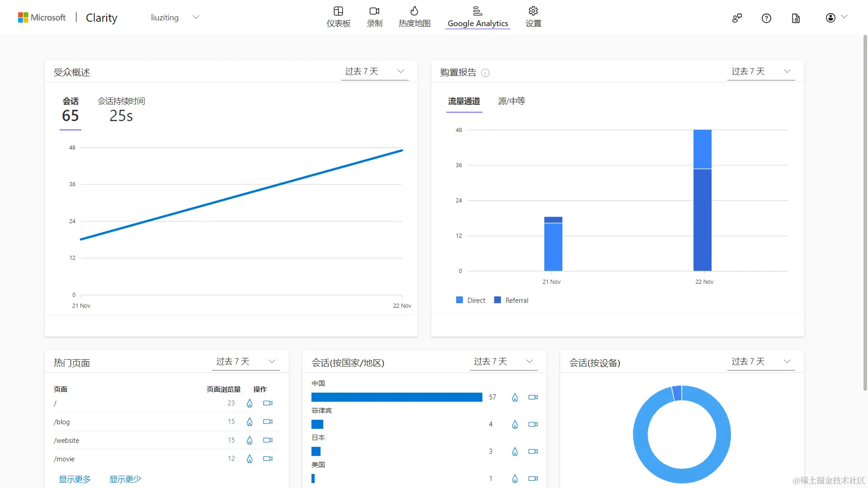Expand the liuziting project dropdown

tap(196, 17)
